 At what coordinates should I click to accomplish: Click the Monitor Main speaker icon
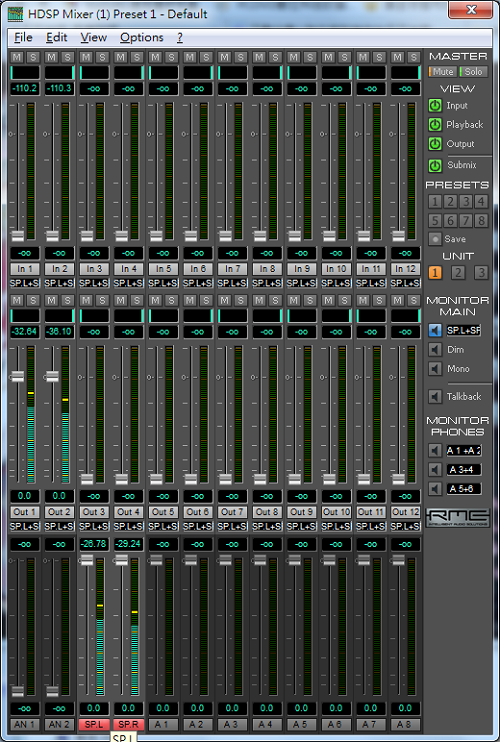pos(435,330)
